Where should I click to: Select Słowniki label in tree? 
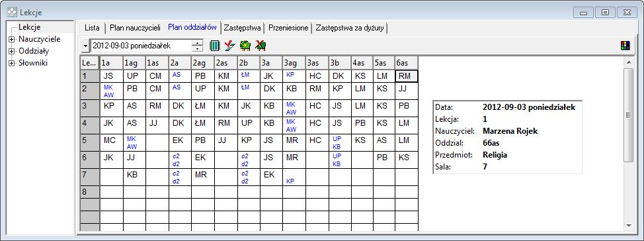point(33,63)
